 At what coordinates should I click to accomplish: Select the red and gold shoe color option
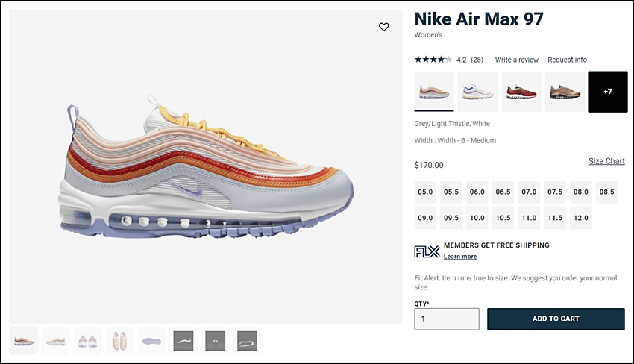(x=521, y=92)
